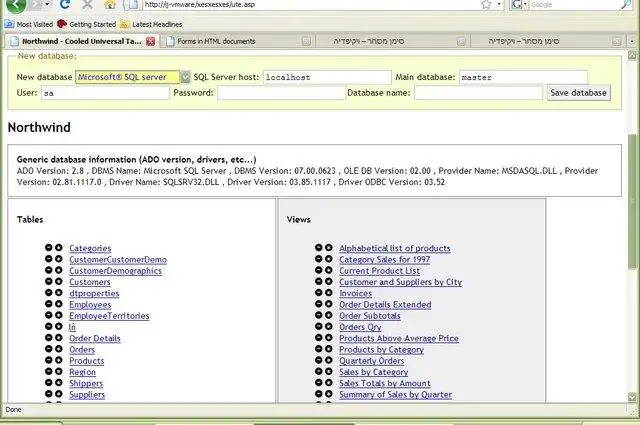Open the New database type dropdown

pos(185,77)
